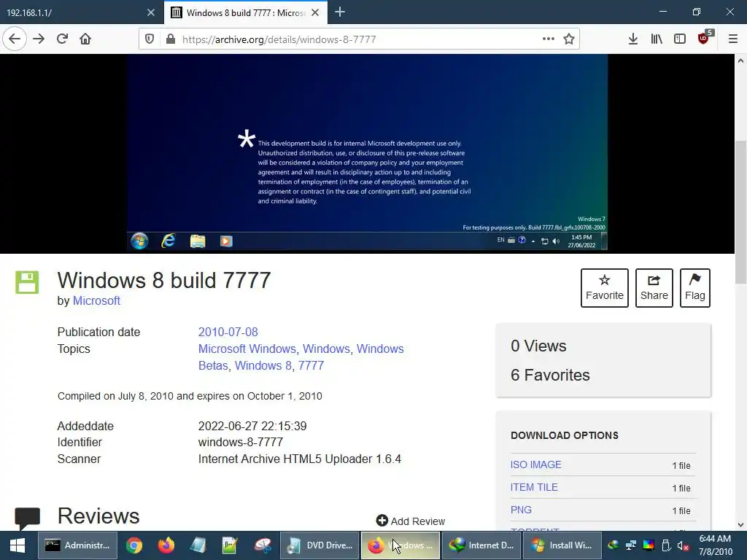The width and height of the screenshot is (747, 560).
Task: Switch to the Install Windows taskbar window
Action: tap(562, 545)
